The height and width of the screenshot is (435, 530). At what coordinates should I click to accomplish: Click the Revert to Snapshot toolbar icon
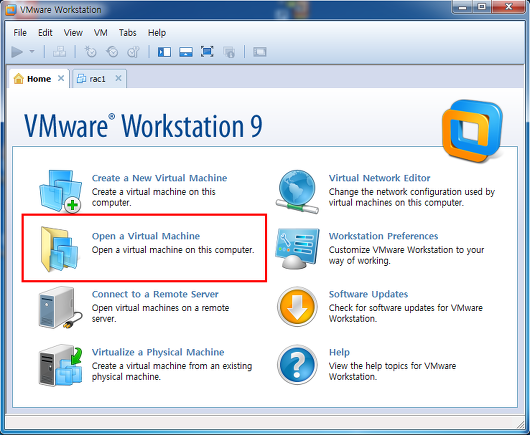point(112,52)
